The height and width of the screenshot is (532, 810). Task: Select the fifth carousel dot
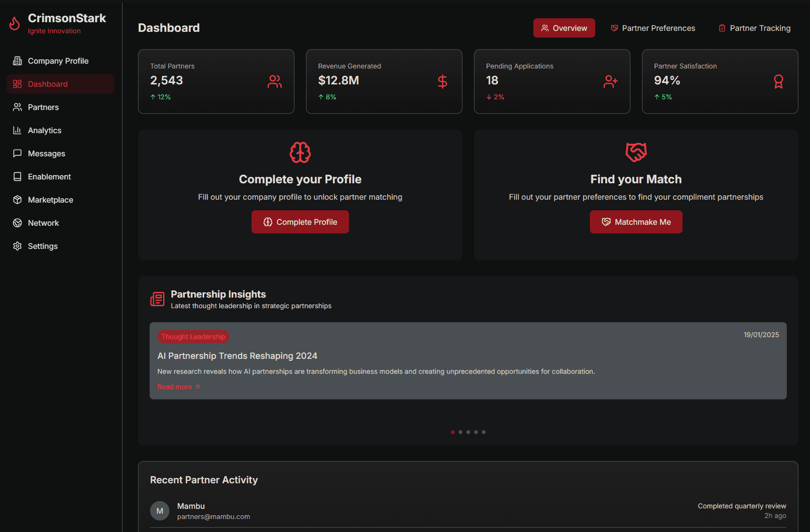tap(484, 432)
